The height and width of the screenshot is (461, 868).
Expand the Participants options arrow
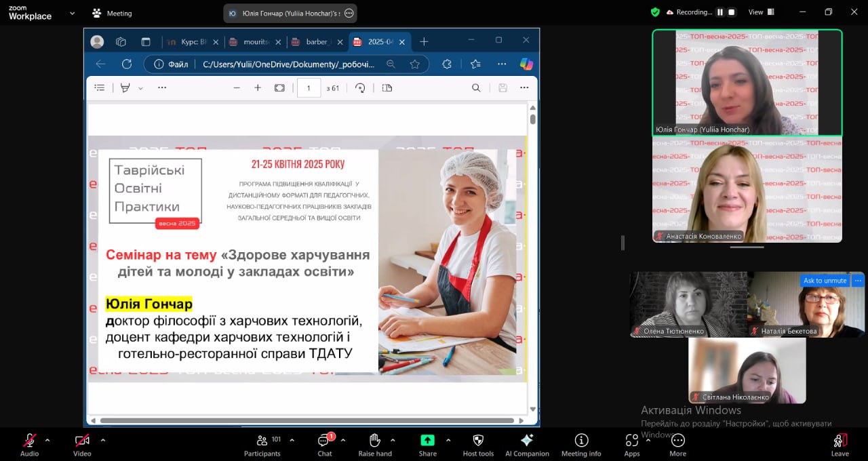[x=292, y=440]
